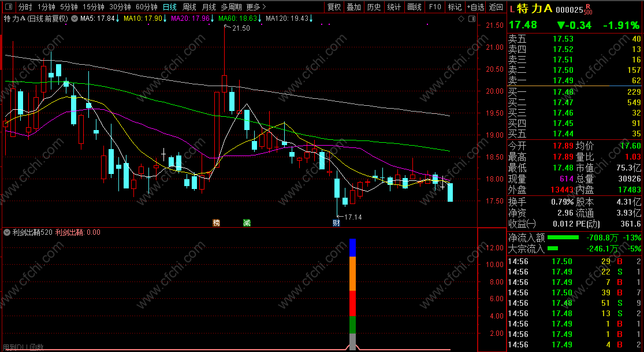The width and height of the screenshot is (644, 352).
Task: Open the 更多 periods expander
Action: point(256,7)
